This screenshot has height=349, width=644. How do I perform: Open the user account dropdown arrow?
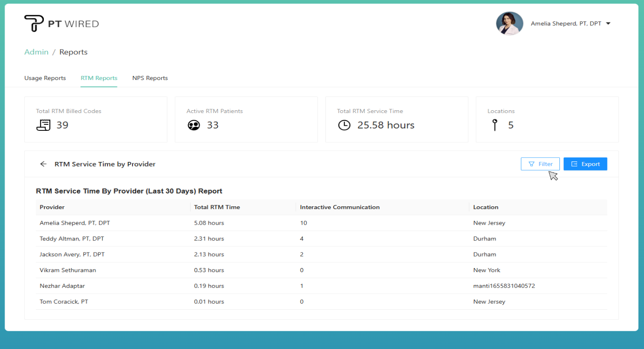coord(608,24)
